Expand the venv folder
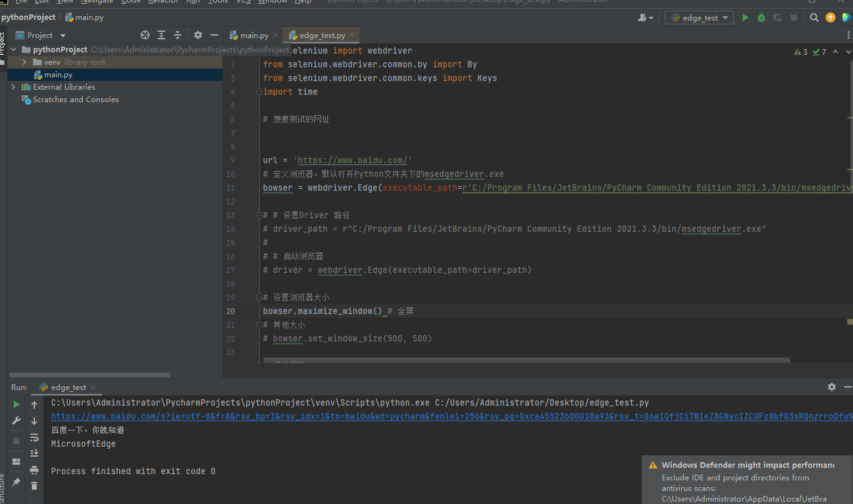The image size is (853, 504). tap(24, 62)
